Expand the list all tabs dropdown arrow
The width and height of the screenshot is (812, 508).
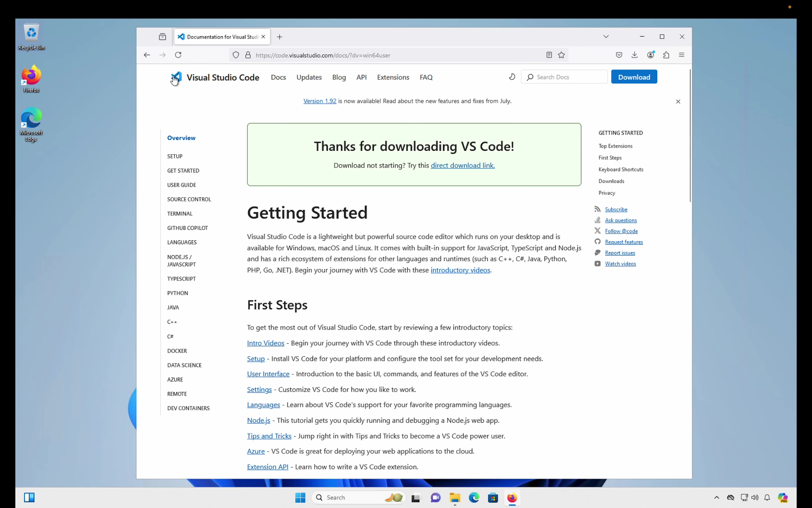coord(606,37)
